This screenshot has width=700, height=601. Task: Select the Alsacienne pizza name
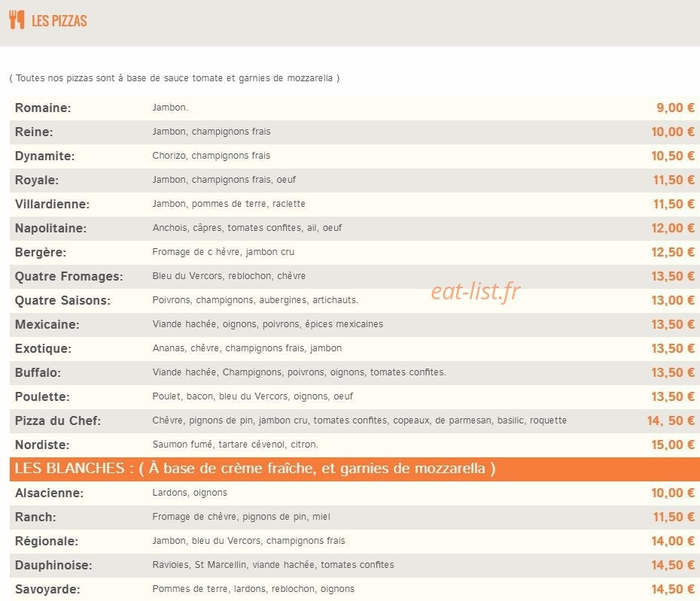(x=49, y=493)
